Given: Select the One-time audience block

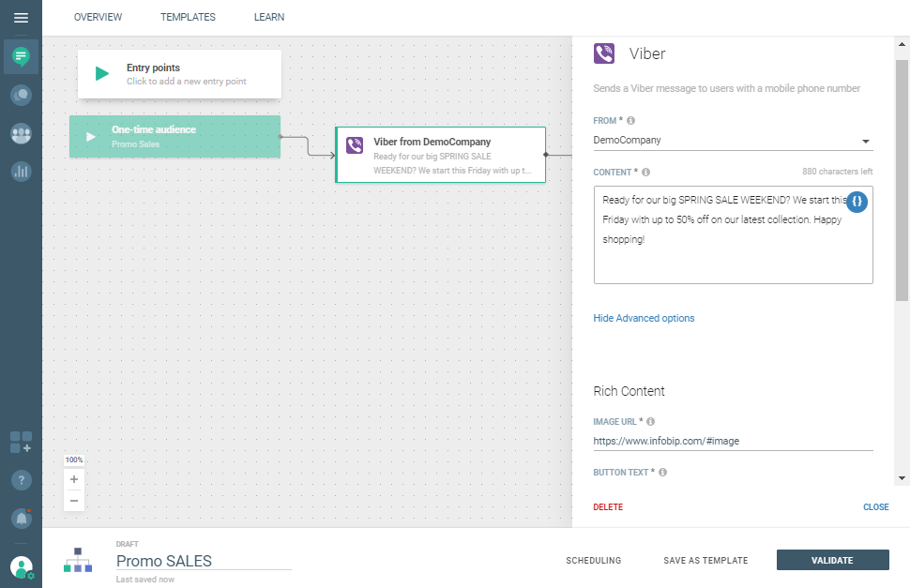Looking at the screenshot, I should pyautogui.click(x=174, y=136).
